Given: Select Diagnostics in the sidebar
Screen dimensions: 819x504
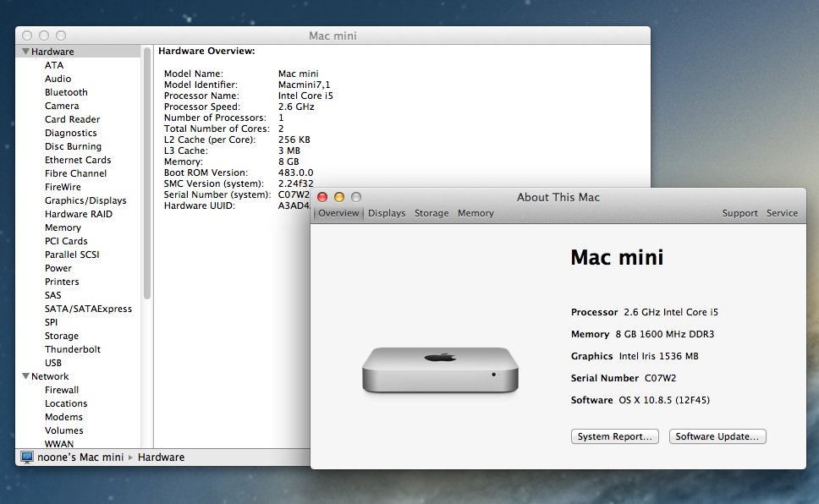Looking at the screenshot, I should point(70,133).
